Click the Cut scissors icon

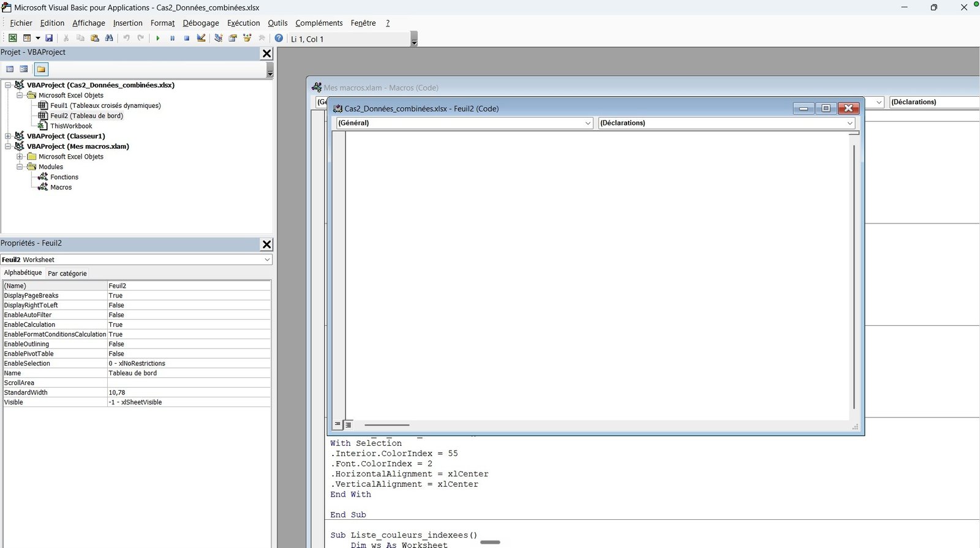coord(66,38)
